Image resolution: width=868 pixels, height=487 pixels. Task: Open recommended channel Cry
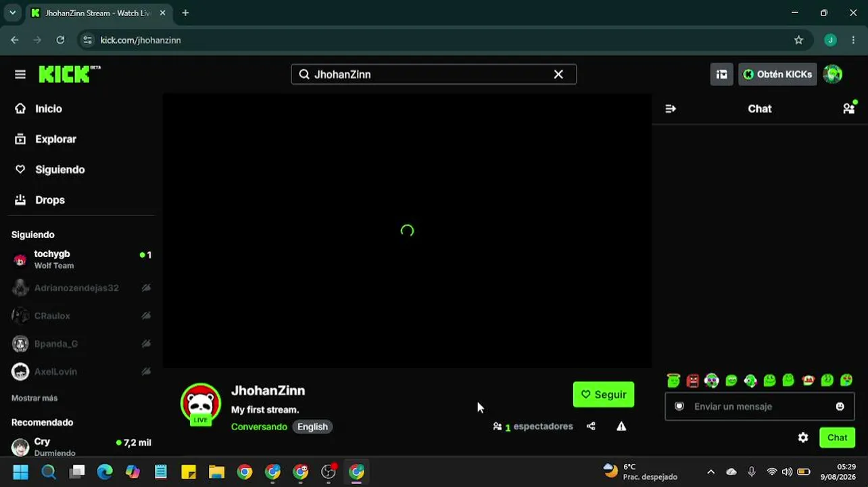point(81,446)
